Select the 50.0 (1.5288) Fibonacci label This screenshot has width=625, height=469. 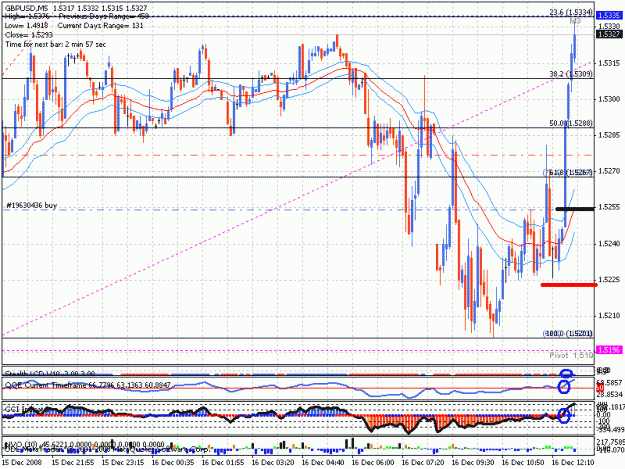571,124
